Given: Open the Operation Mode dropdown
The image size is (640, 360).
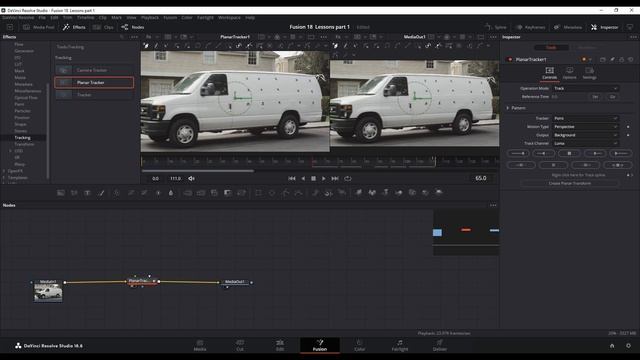Looking at the screenshot, I should [585, 88].
